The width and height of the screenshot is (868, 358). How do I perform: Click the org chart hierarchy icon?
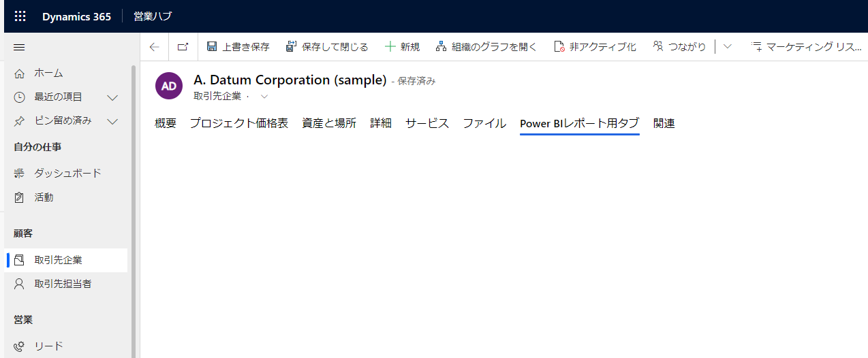[x=441, y=47]
